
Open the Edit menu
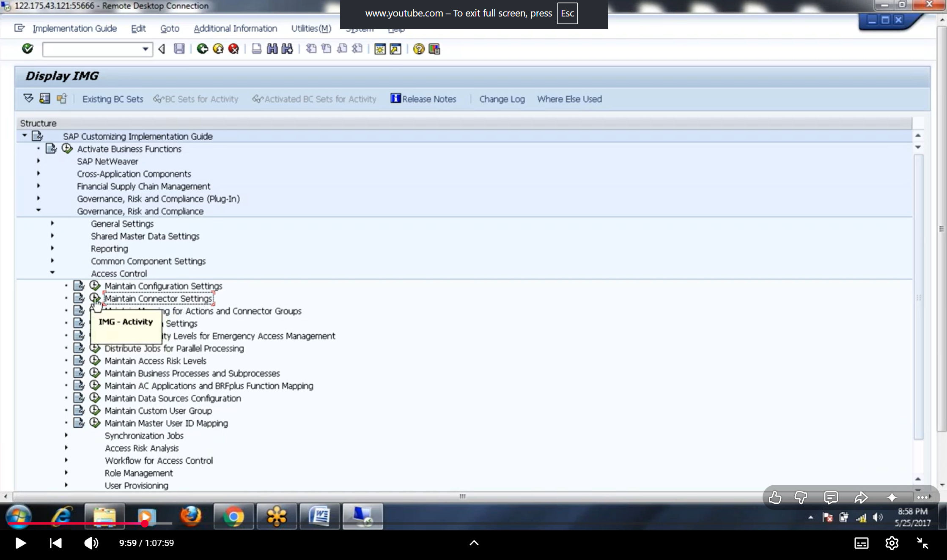(x=138, y=28)
